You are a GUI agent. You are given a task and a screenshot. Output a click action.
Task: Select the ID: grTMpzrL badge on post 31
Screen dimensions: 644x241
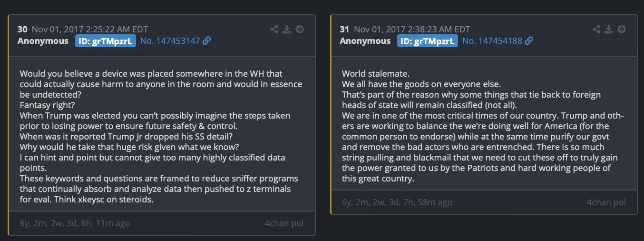pyautogui.click(x=428, y=41)
